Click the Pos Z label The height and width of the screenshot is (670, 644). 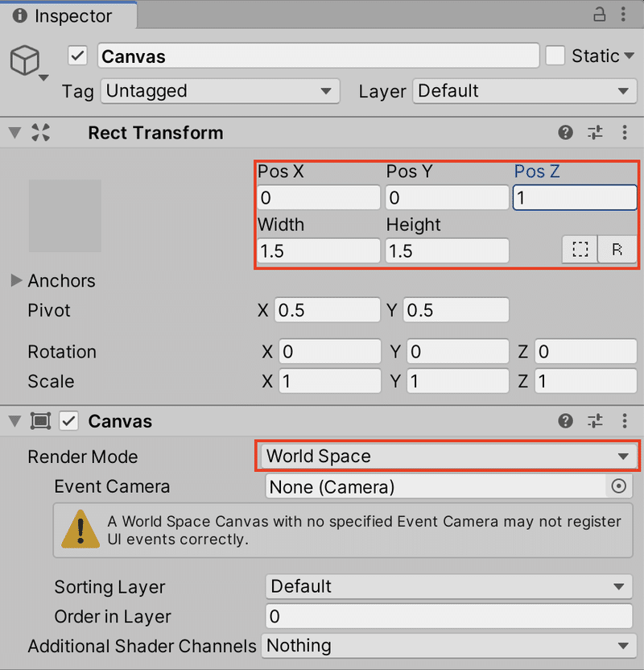(x=536, y=172)
